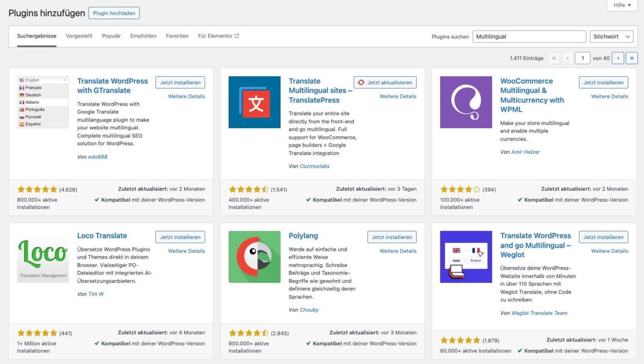644x364 pixels.
Task: Install the Loco Translate plugin
Action: [x=180, y=237]
